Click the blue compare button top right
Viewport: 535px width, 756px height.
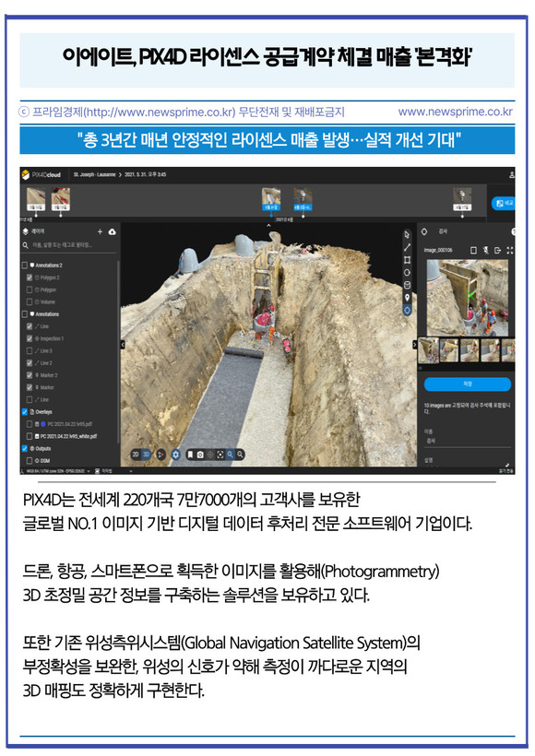[x=504, y=203]
